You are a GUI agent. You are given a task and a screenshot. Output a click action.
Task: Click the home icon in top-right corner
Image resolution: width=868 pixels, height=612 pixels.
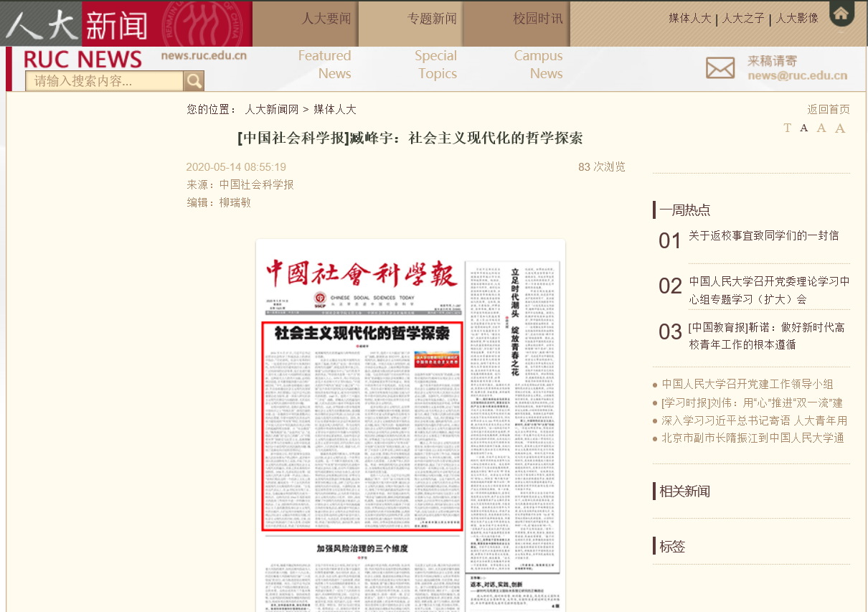coord(841,14)
